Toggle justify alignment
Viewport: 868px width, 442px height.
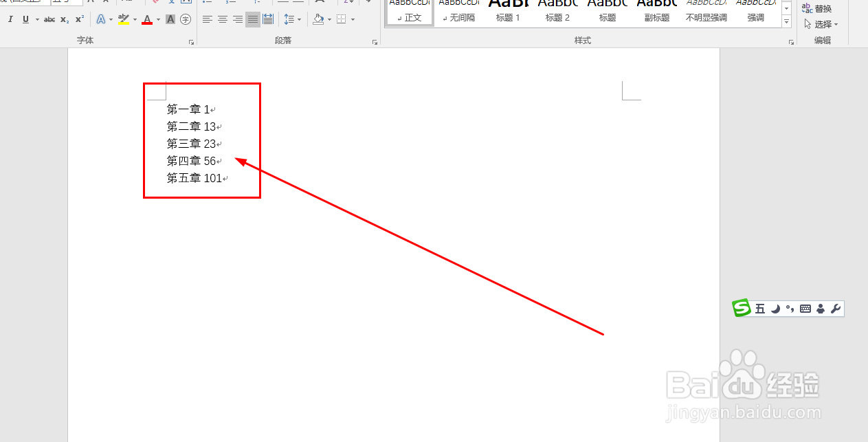pyautogui.click(x=253, y=19)
